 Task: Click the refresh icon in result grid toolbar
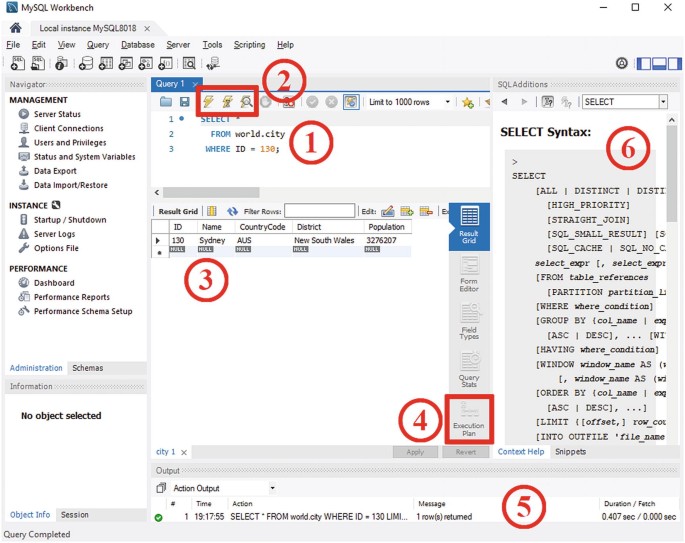pos(232,211)
